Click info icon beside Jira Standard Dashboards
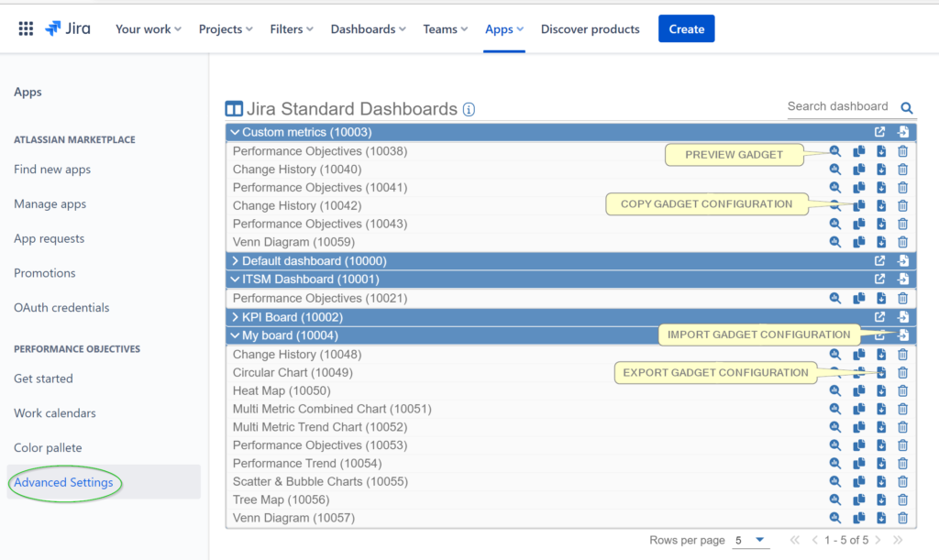 pos(469,110)
